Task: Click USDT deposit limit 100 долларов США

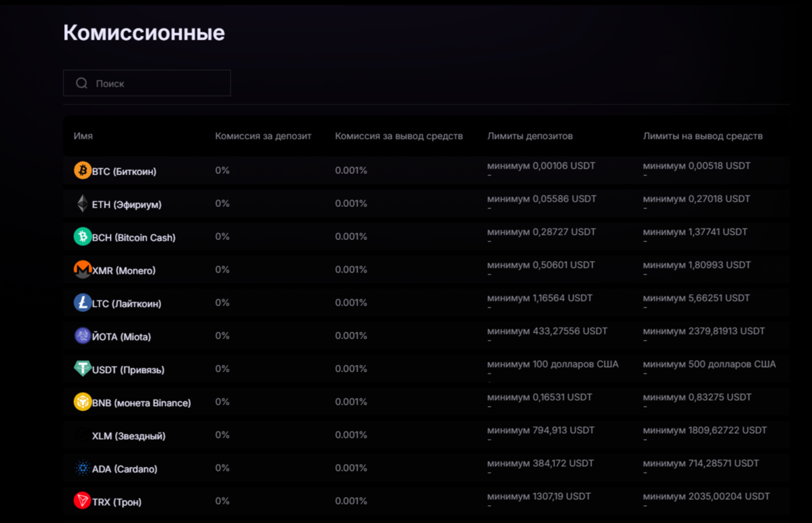Action: (553, 364)
